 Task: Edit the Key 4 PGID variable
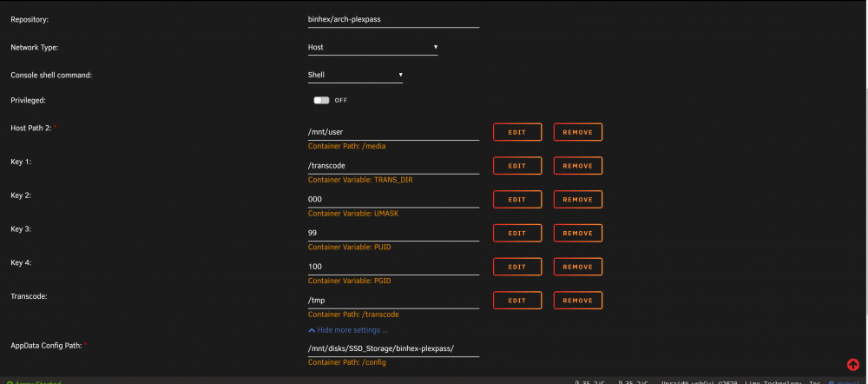517,267
